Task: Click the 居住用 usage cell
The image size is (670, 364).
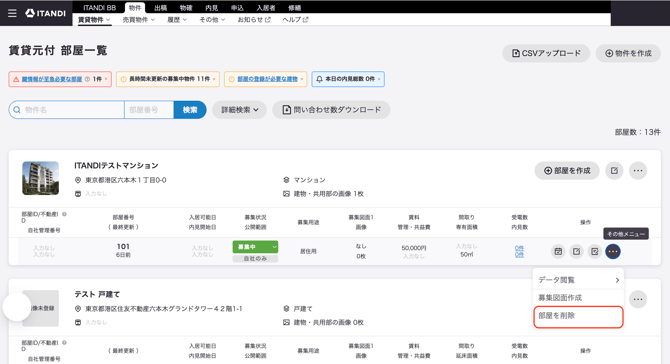Action: click(308, 251)
